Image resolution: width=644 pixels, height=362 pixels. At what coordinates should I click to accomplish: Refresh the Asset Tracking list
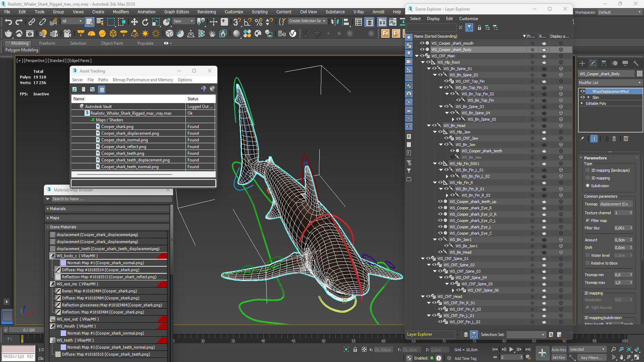[75, 89]
